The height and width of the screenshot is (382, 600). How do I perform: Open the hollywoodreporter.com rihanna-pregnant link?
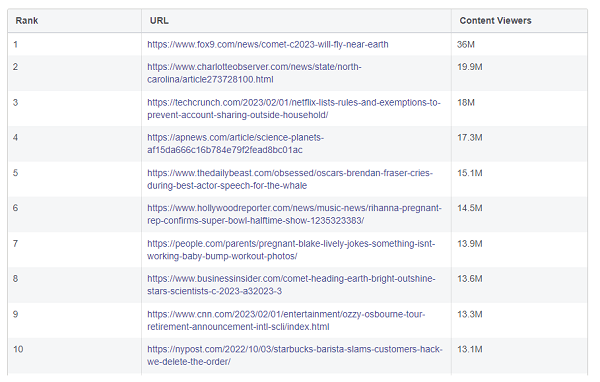pyautogui.click(x=294, y=214)
